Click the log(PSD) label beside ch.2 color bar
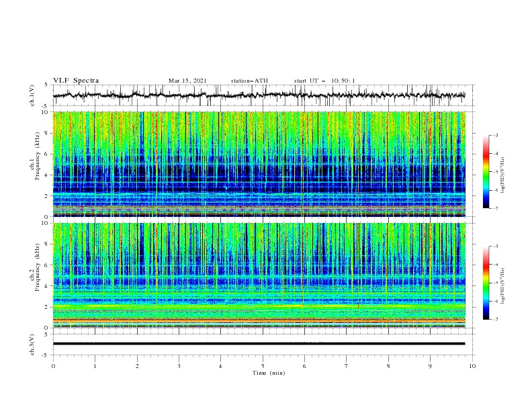This screenshot has height=411, width=532. tap(503, 286)
